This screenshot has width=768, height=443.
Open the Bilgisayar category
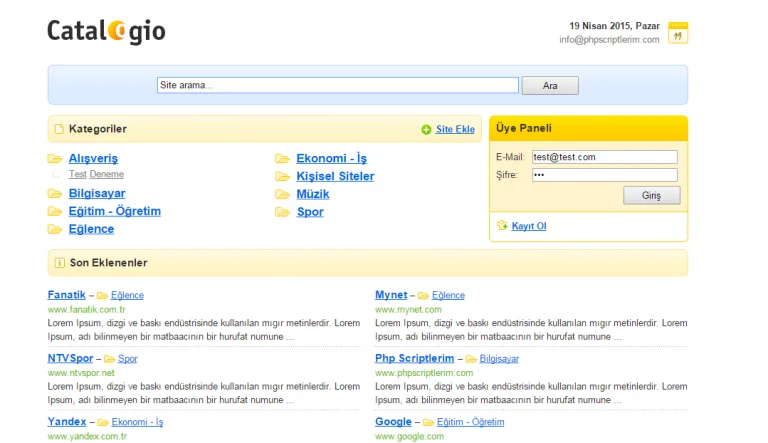click(x=97, y=194)
